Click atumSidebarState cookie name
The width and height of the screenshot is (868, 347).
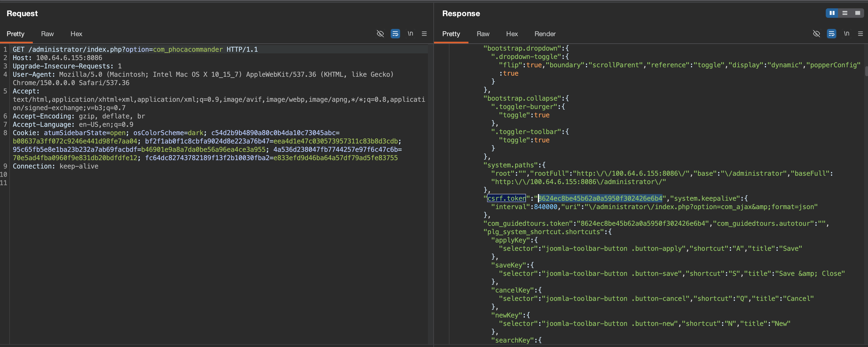[x=75, y=133]
